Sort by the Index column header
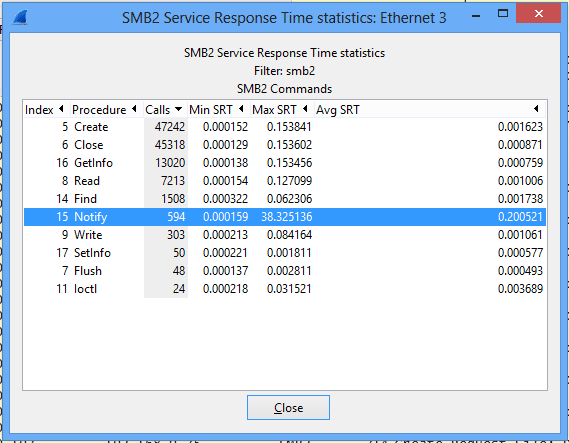 pos(46,110)
